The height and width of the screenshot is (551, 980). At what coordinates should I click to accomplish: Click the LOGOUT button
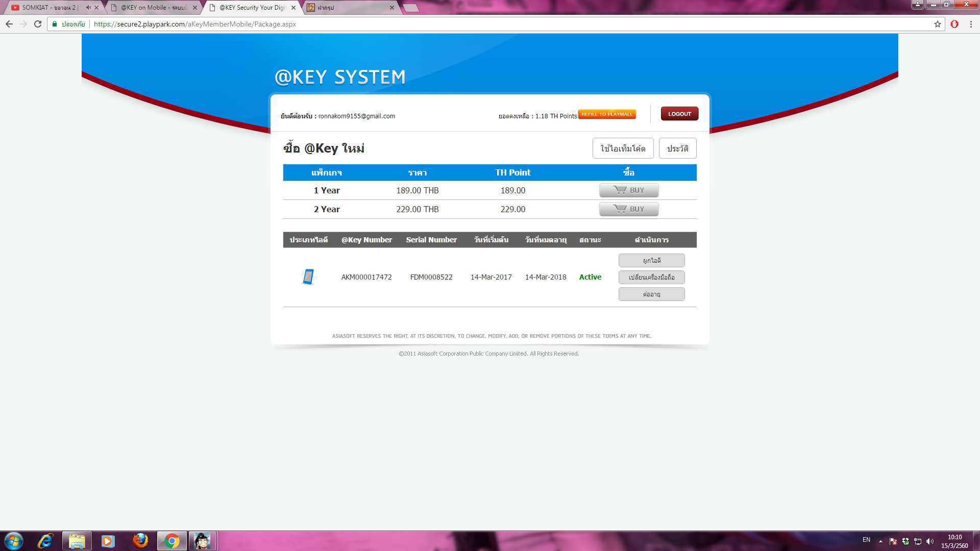point(679,114)
